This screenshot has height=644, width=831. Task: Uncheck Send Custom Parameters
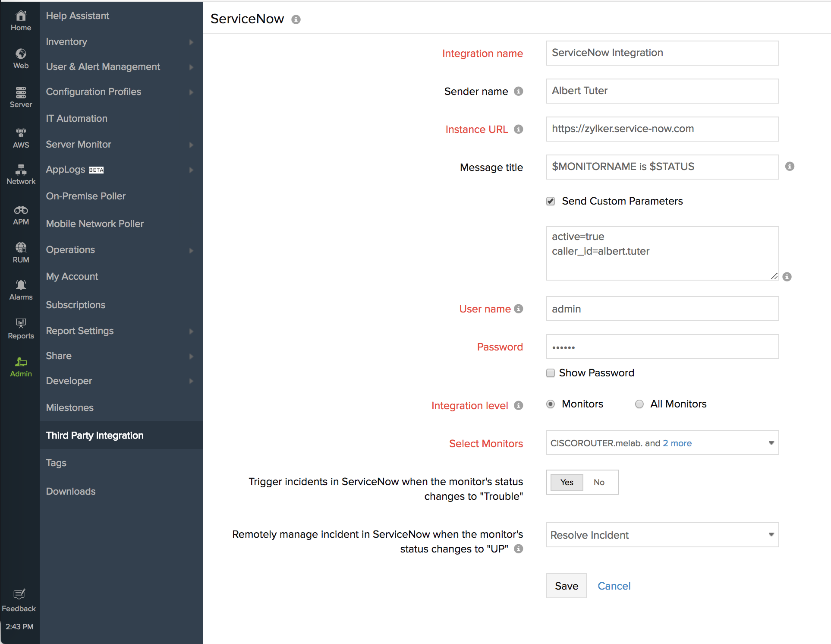pos(551,201)
